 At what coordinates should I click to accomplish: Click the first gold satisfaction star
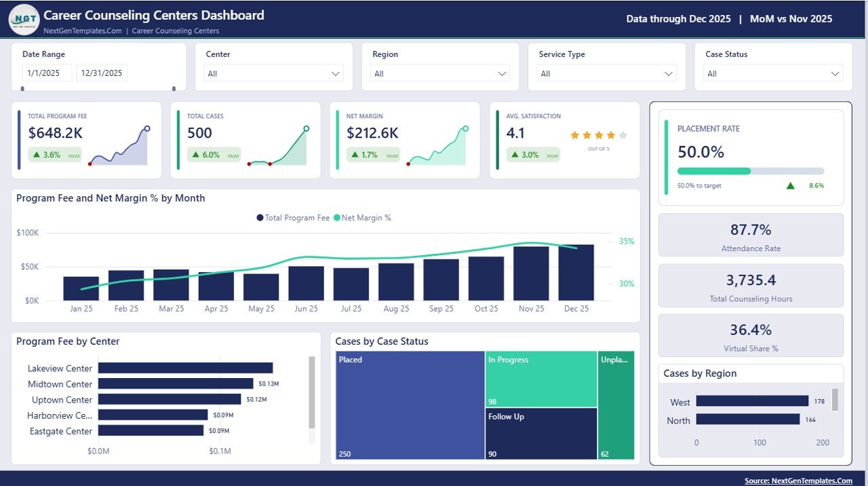point(575,135)
